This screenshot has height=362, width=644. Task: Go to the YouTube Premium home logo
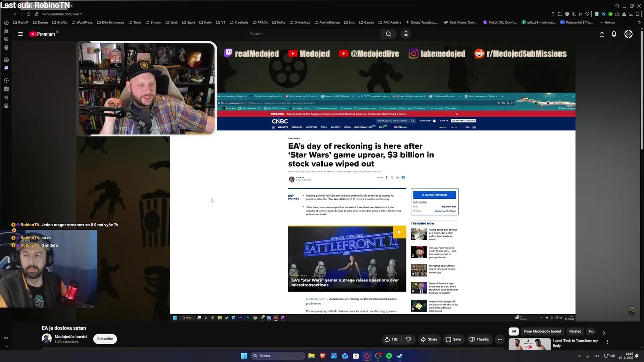42,34
